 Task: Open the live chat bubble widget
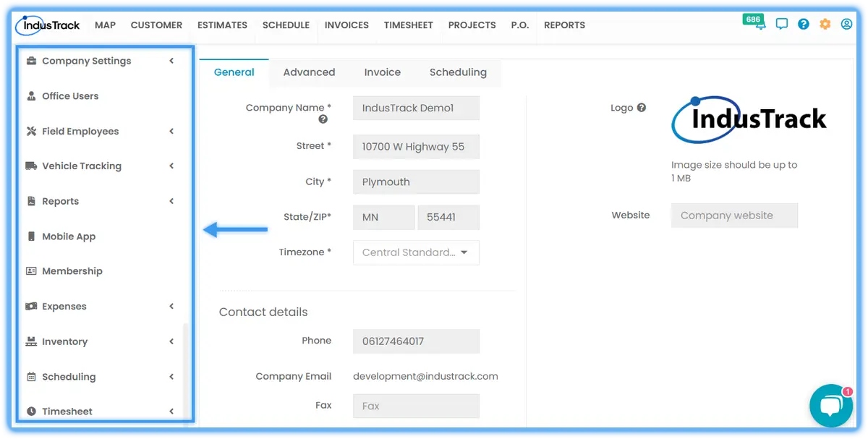click(x=831, y=406)
